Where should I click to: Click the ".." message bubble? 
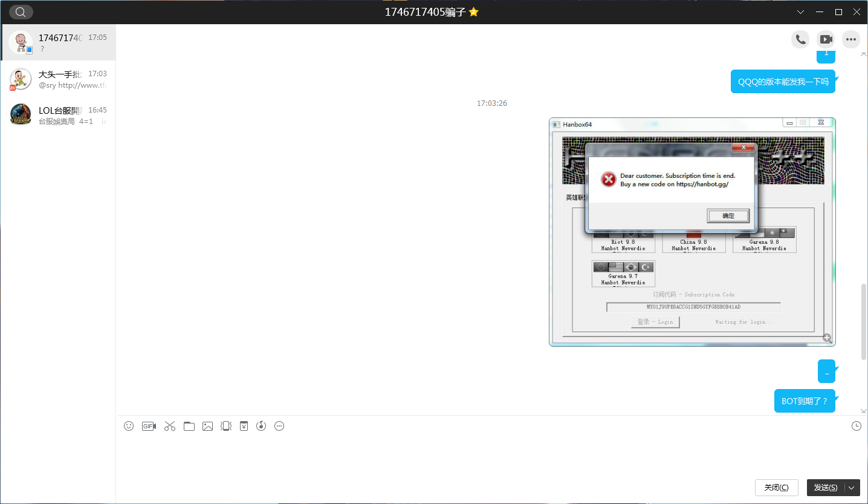click(826, 371)
